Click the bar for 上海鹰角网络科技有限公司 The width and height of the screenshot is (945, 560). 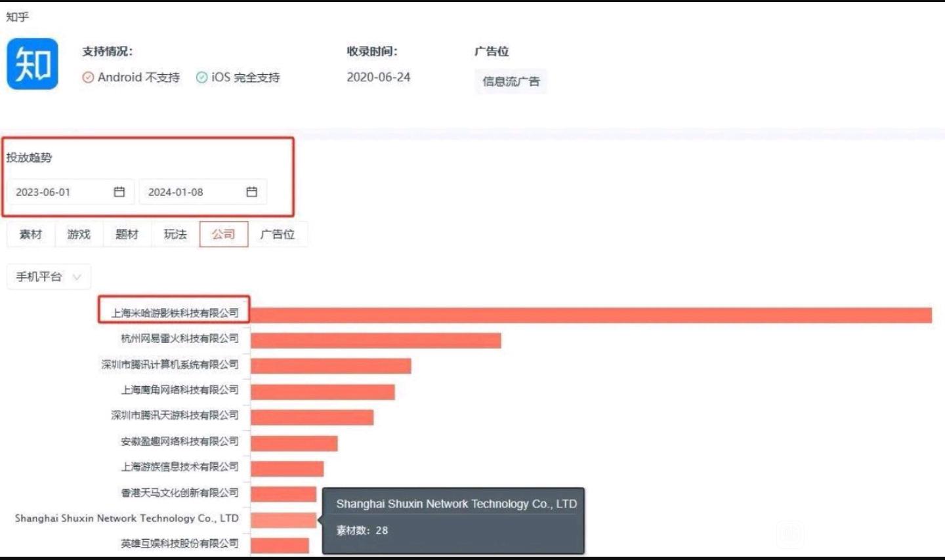point(323,391)
